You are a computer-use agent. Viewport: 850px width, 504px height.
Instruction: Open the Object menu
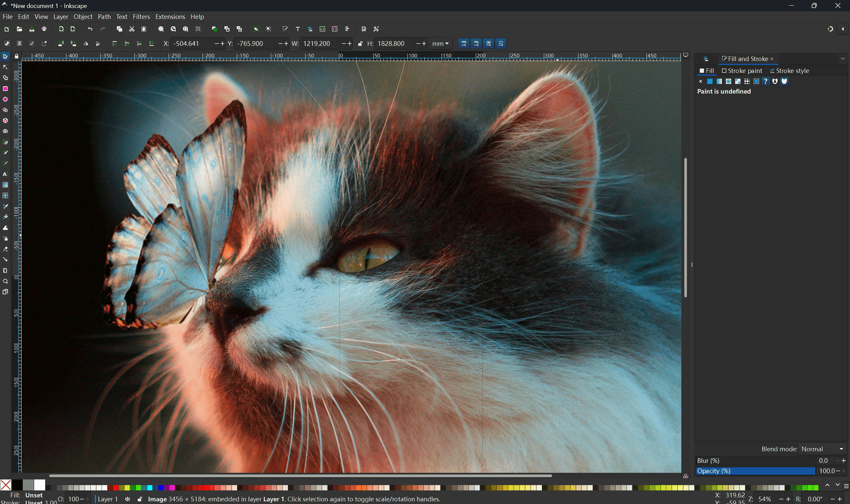pos(83,16)
